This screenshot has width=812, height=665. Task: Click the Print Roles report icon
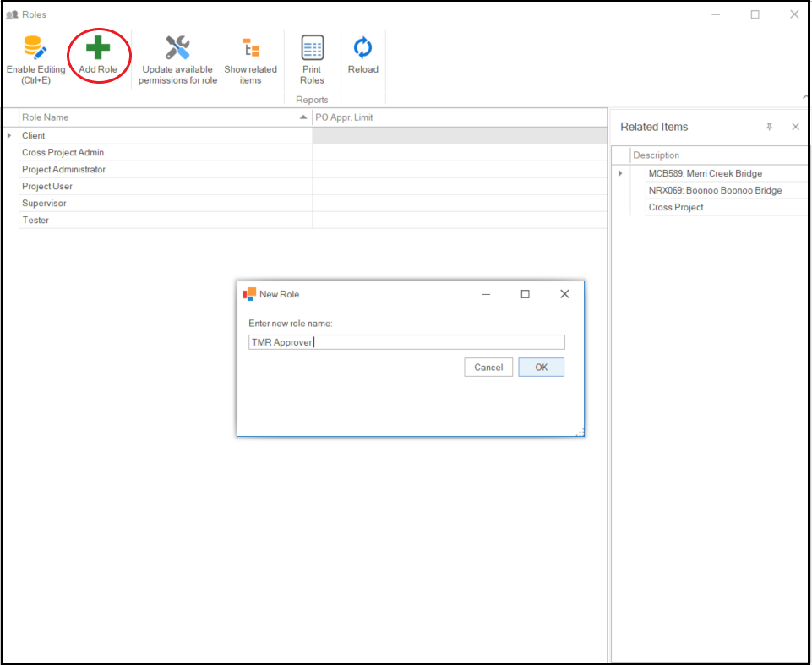pos(312,48)
